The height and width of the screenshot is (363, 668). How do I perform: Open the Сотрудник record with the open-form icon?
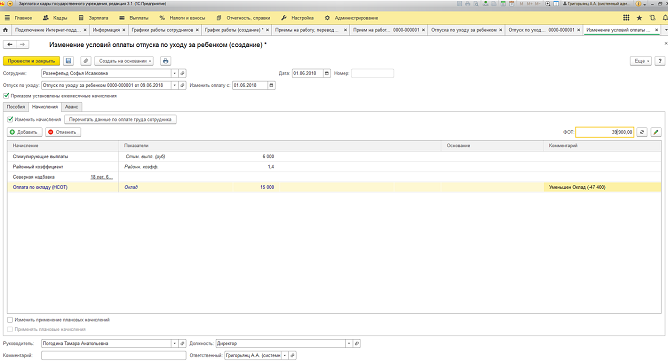(x=182, y=73)
